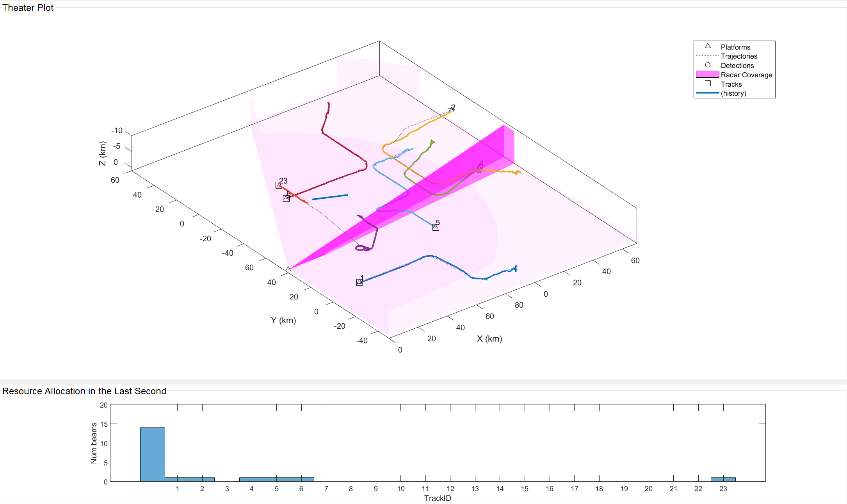This screenshot has width=847, height=504.
Task: Click the Theater Plot panel title
Action: (x=28, y=8)
